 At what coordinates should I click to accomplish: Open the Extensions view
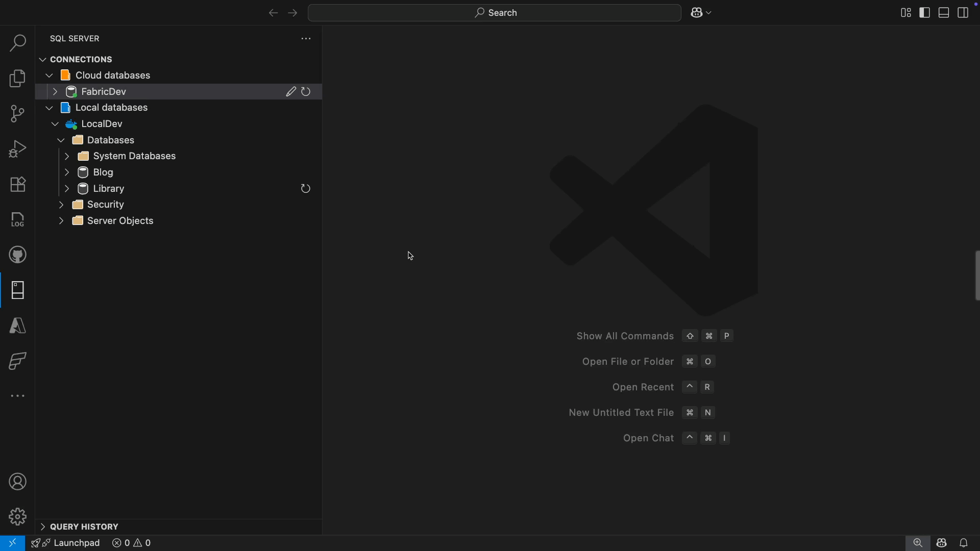tap(18, 184)
